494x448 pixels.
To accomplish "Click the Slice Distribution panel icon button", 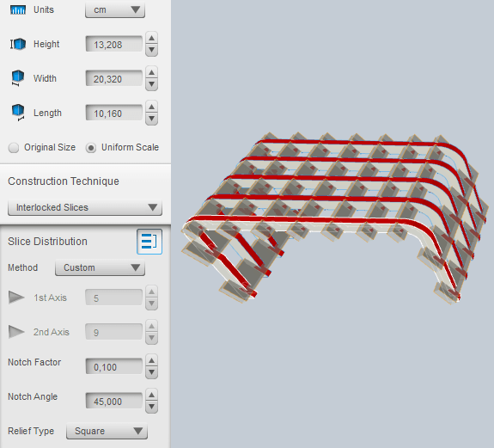I will coord(149,242).
